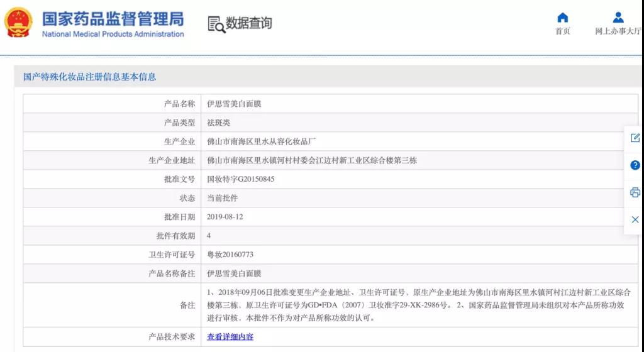Click hygiene license 粤妆20160773
This screenshot has height=352, width=644.
coord(230,255)
